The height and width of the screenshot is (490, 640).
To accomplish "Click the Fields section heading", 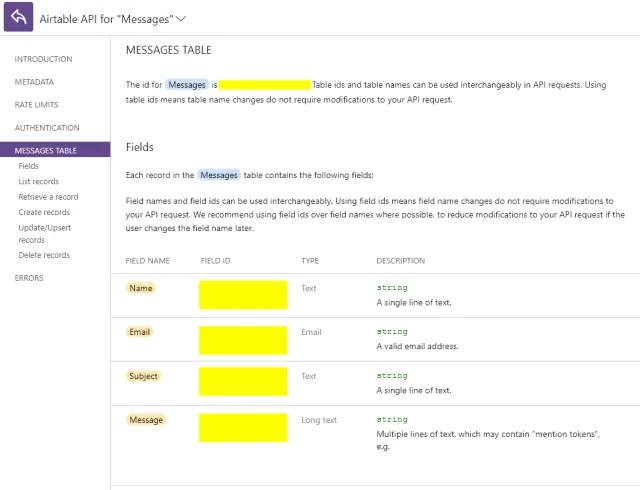I will (140, 147).
